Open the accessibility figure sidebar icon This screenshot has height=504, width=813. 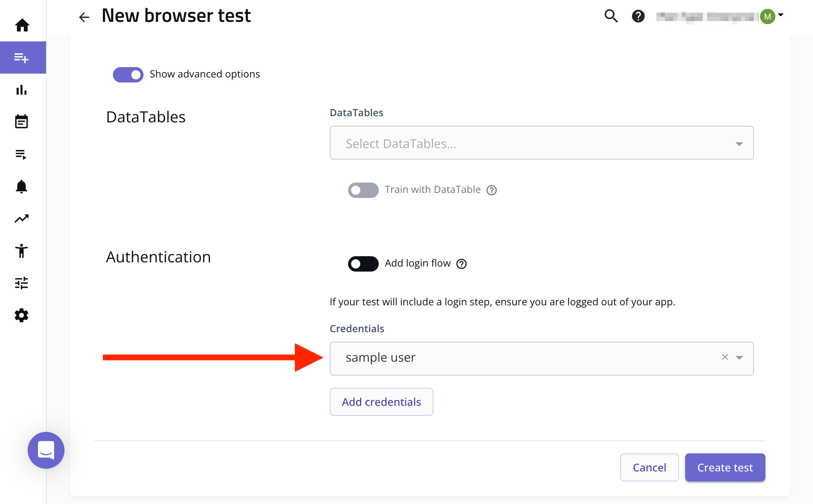coord(21,251)
